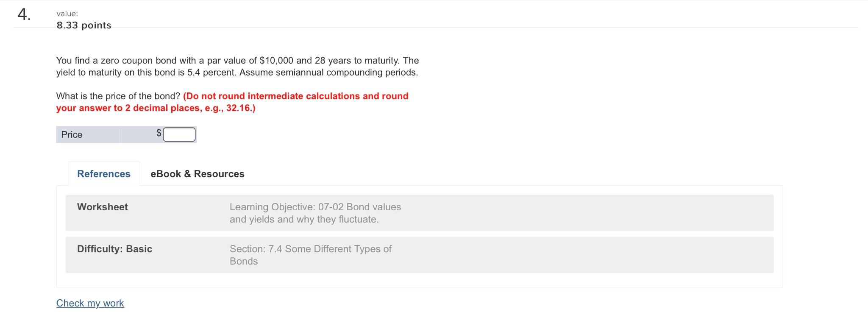The image size is (868, 326).
Task: Click the Worksheet reference label
Action: [102, 207]
